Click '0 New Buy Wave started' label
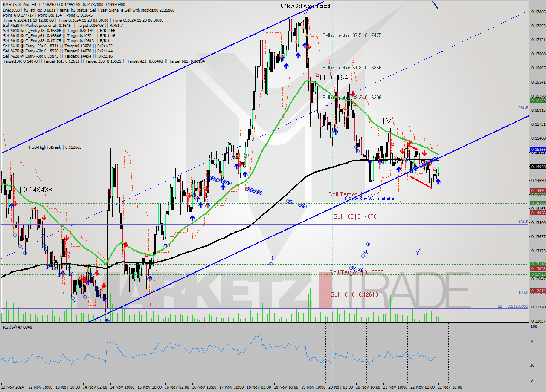 370,199
